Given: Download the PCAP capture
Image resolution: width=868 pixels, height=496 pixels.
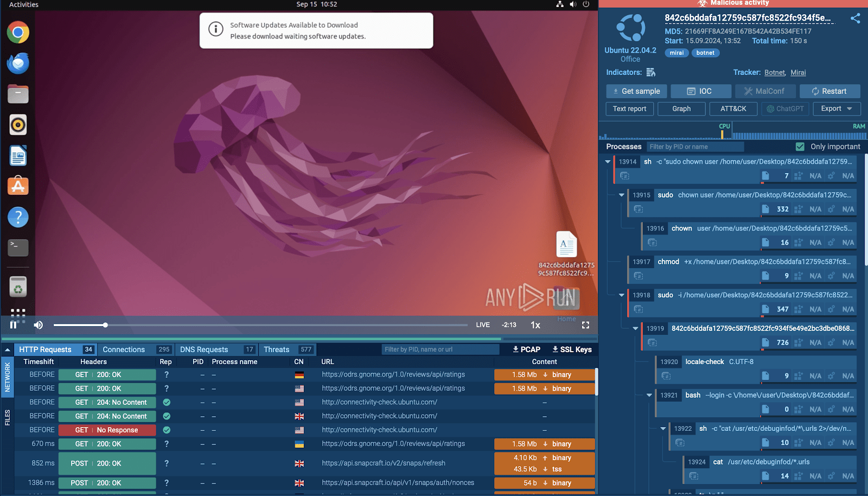Looking at the screenshot, I should click(525, 349).
